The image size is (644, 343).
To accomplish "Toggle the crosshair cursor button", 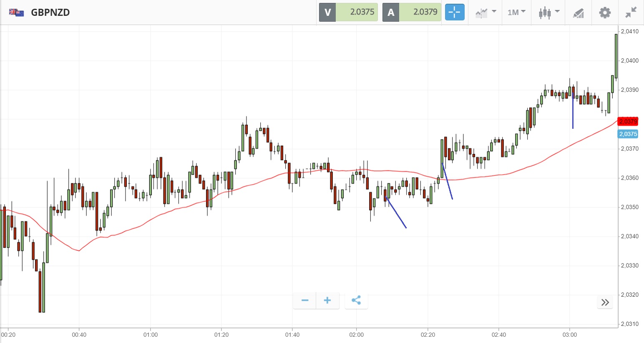I will (454, 12).
